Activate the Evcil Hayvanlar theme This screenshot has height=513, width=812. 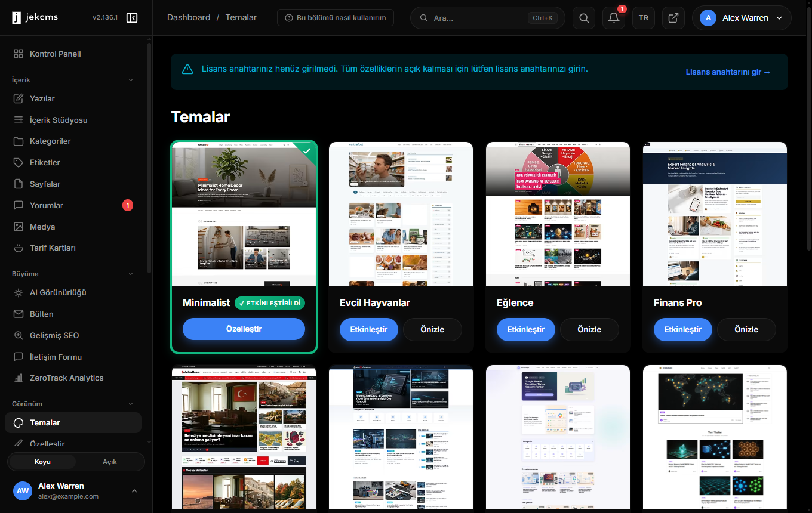[x=369, y=329]
